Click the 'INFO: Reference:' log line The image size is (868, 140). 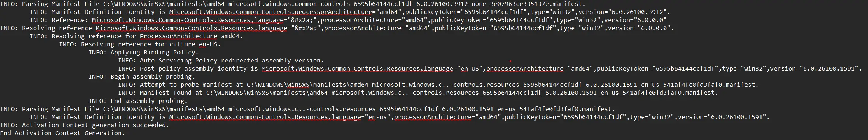(x=348, y=20)
